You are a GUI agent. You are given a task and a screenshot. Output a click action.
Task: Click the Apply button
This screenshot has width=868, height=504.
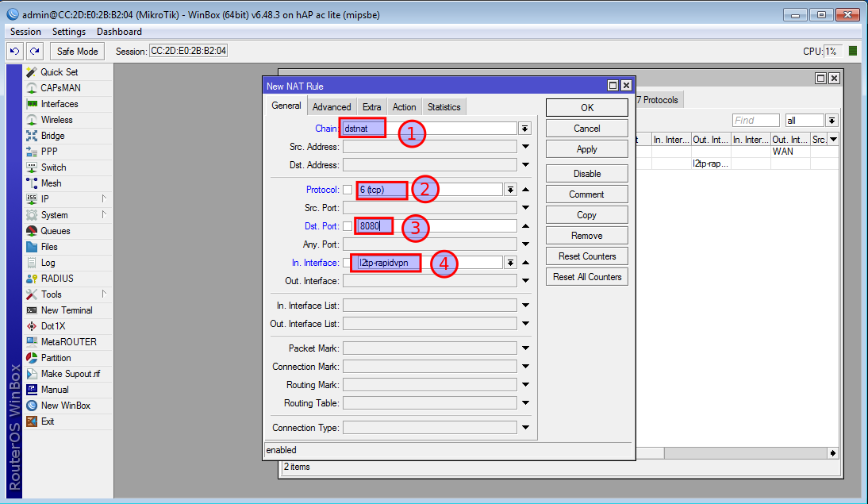[x=587, y=149]
